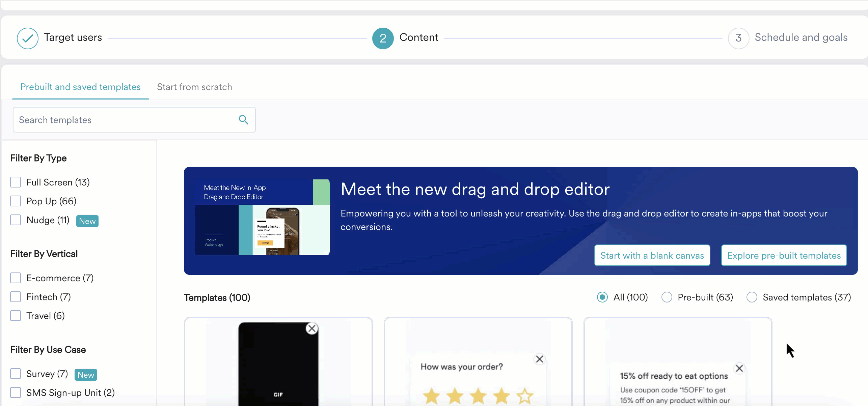Select the Pre-built templates radio button
Image resolution: width=868 pixels, height=406 pixels.
667,297
